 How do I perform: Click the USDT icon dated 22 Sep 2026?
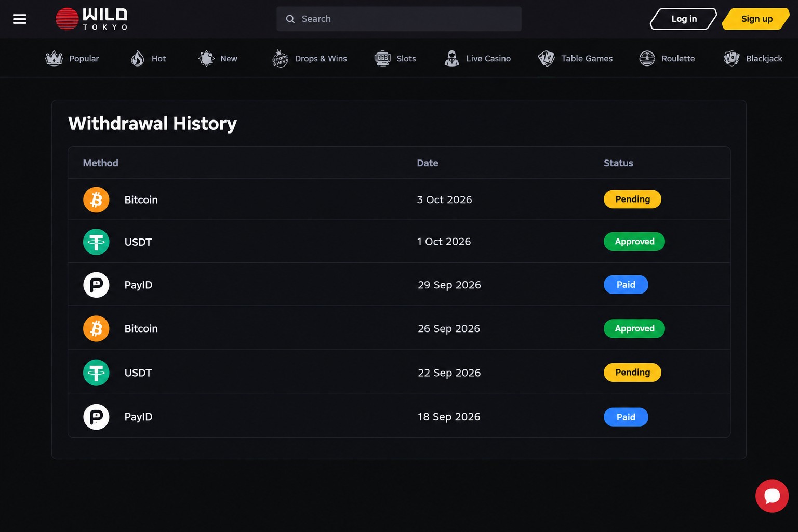pos(96,373)
